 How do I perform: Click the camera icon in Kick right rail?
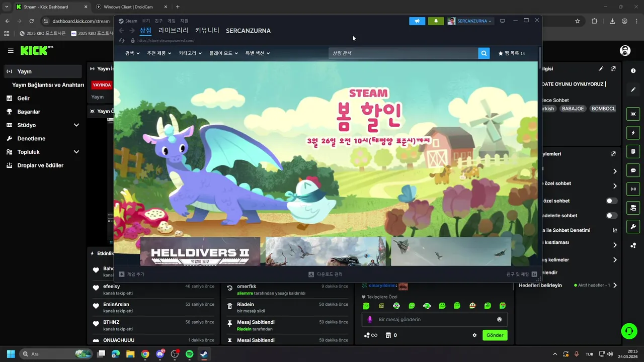click(x=633, y=114)
